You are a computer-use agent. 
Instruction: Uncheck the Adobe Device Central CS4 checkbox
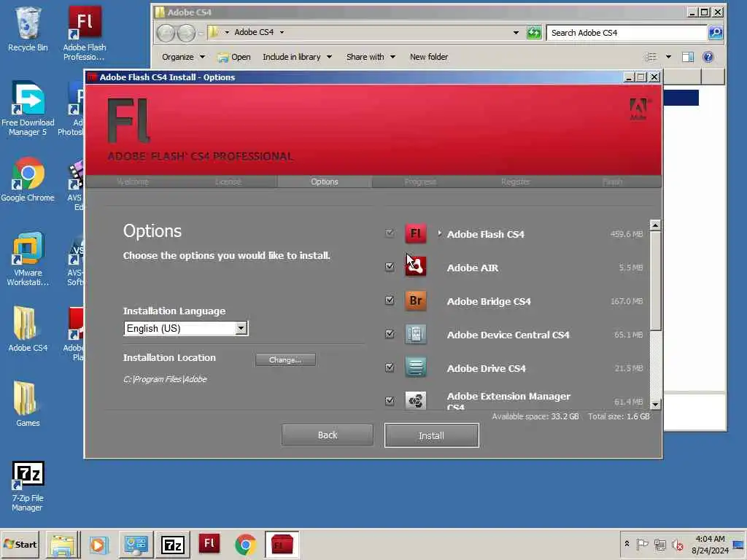pyautogui.click(x=390, y=334)
